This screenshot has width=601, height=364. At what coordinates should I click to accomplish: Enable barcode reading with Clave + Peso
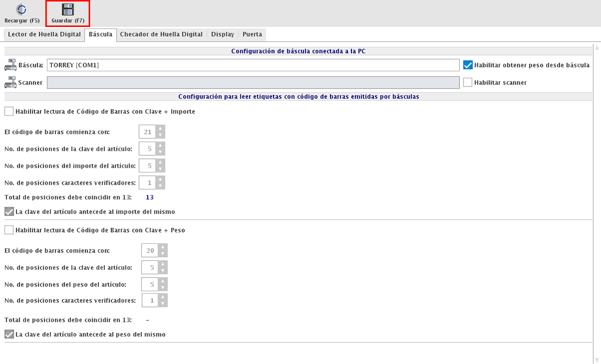coord(9,230)
